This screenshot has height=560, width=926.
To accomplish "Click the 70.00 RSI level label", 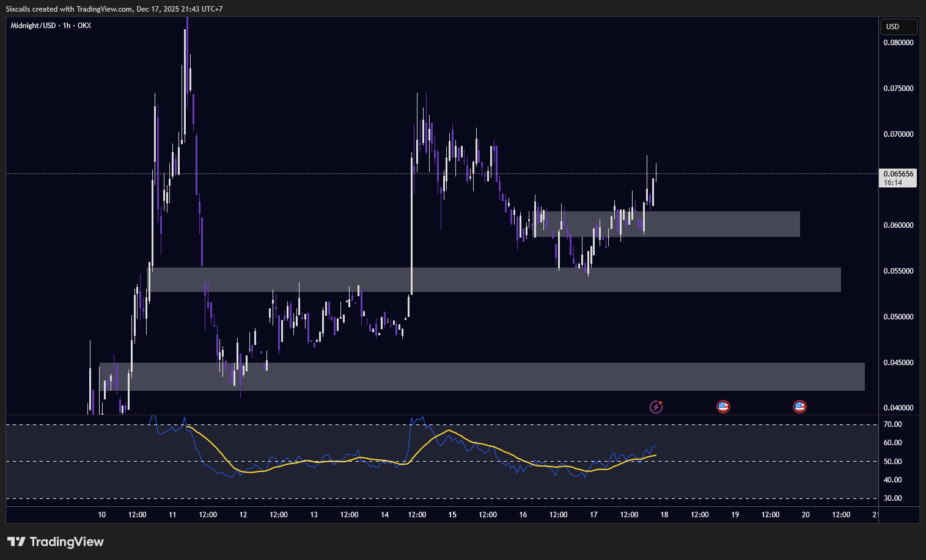I will point(893,424).
